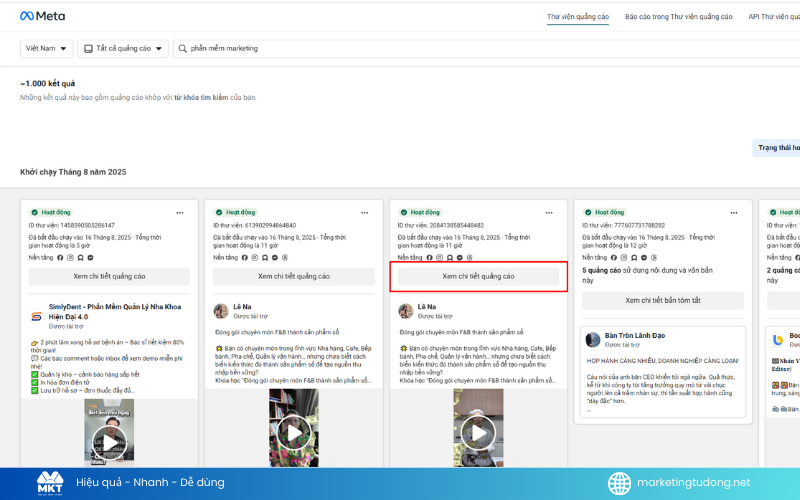Messenger platform icon in SimlyDent ad card
The image size is (800, 500).
(90, 258)
